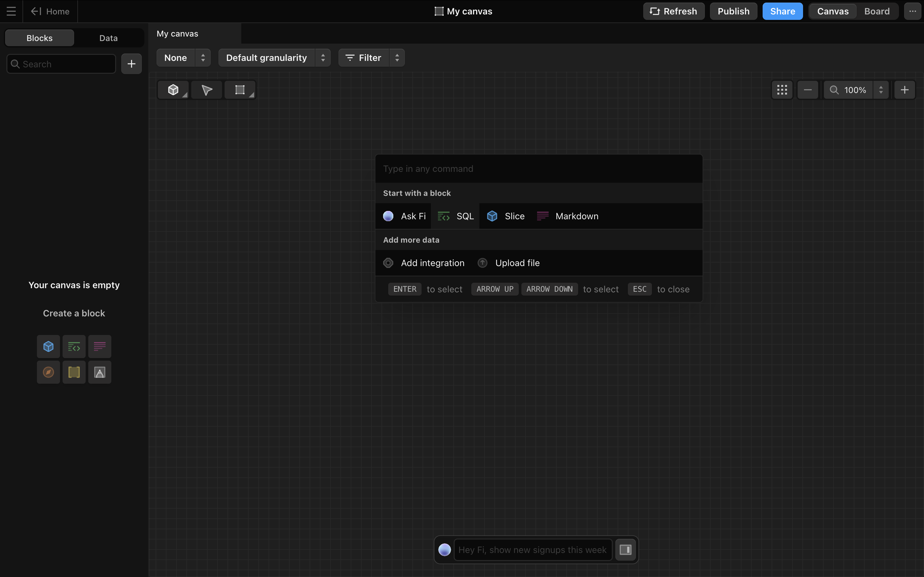The height and width of the screenshot is (577, 924).
Task: Open the hamburger menu at the top left
Action: 11,12
